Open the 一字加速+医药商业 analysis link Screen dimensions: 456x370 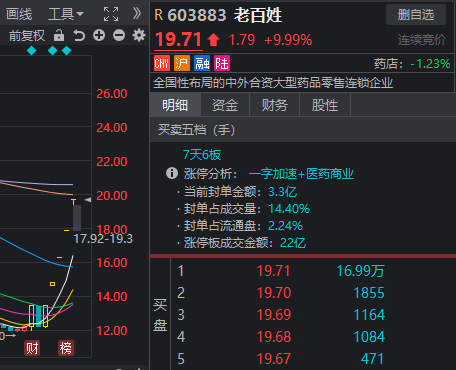[301, 174]
